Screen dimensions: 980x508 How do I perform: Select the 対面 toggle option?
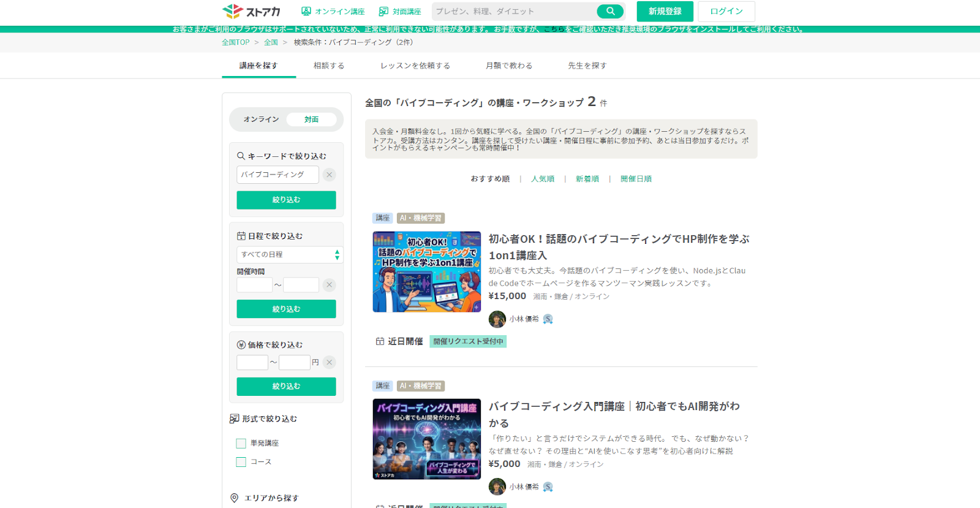(x=311, y=119)
